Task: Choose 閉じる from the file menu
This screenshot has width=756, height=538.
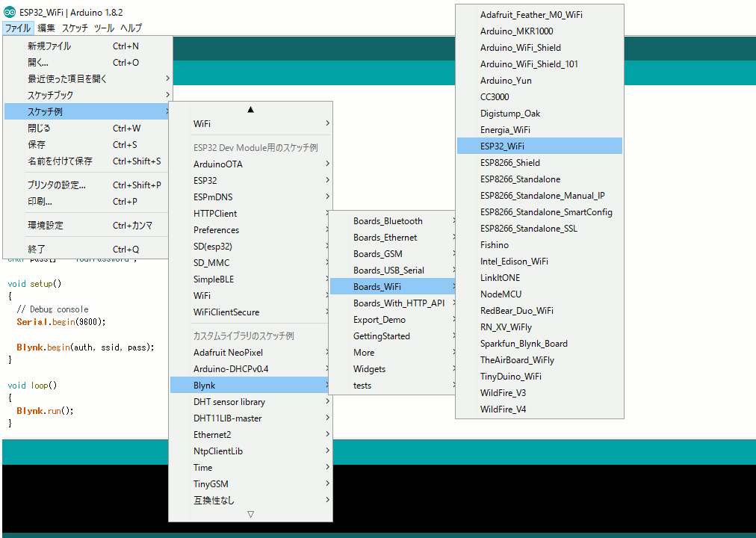Action: [87, 129]
